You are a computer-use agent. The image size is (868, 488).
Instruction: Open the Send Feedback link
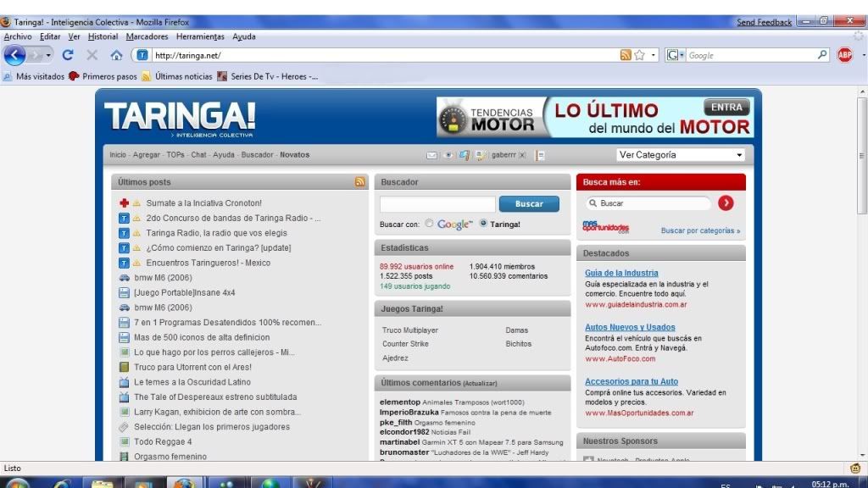coord(764,22)
